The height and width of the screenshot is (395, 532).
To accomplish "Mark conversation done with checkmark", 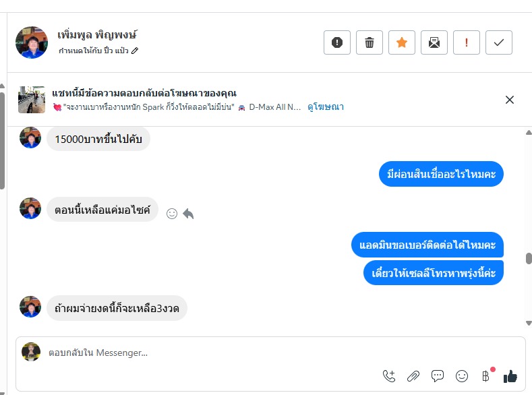I will (x=499, y=42).
